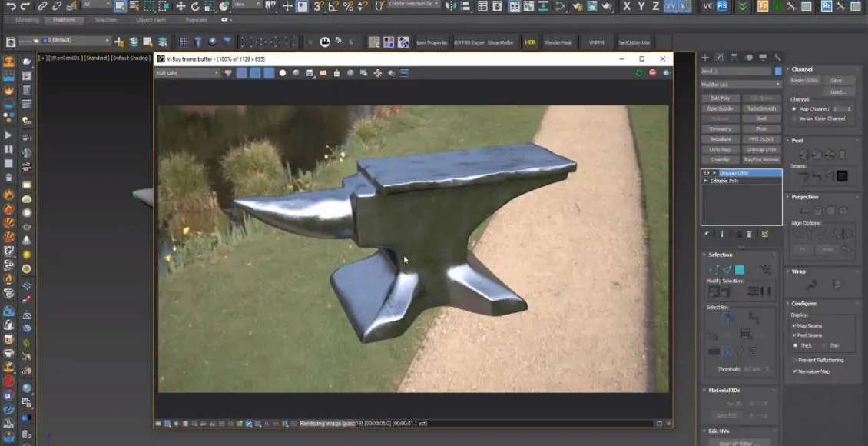868x446 pixels.
Task: Click the TurboSmooth modifier button
Action: tap(761, 108)
